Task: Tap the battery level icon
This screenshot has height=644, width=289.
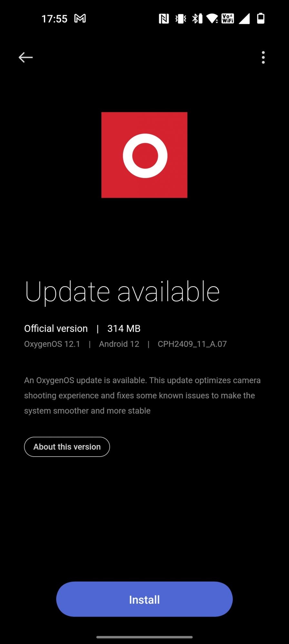Action: [x=261, y=18]
